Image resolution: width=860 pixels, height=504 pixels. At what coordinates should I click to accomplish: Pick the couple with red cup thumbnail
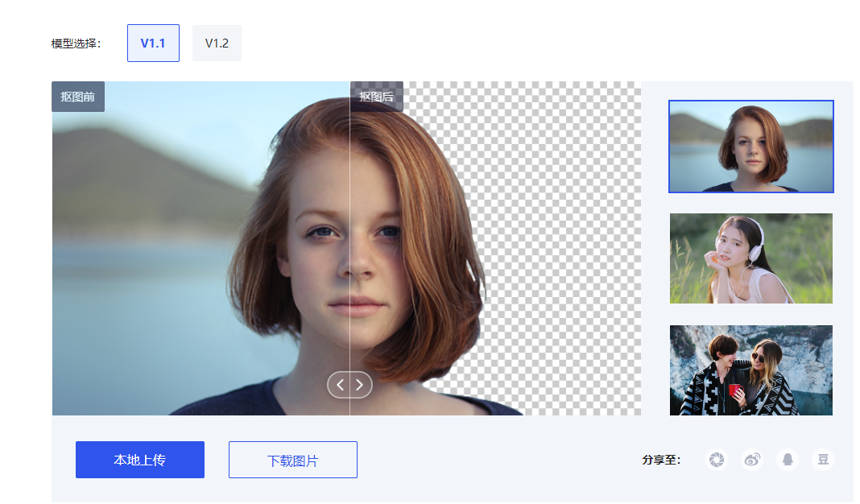click(x=750, y=370)
